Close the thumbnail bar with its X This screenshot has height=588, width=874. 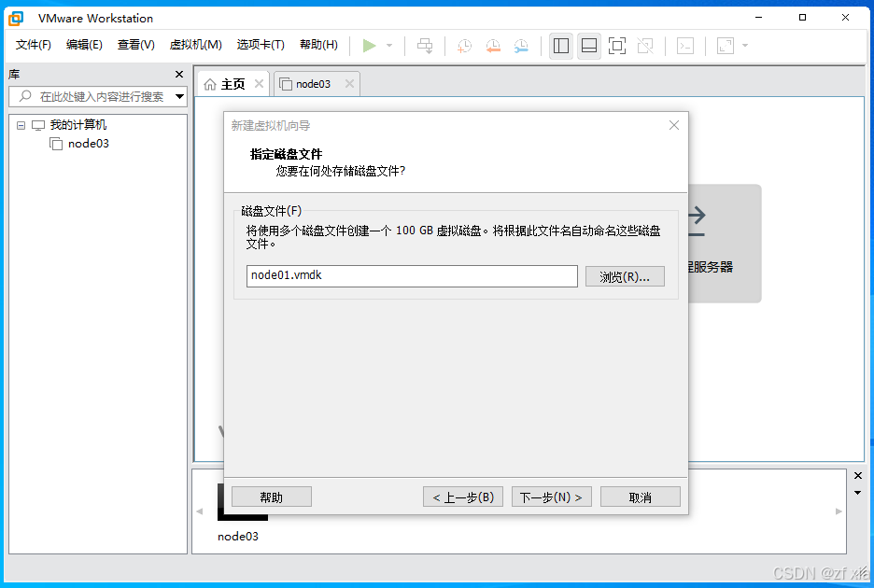858,475
